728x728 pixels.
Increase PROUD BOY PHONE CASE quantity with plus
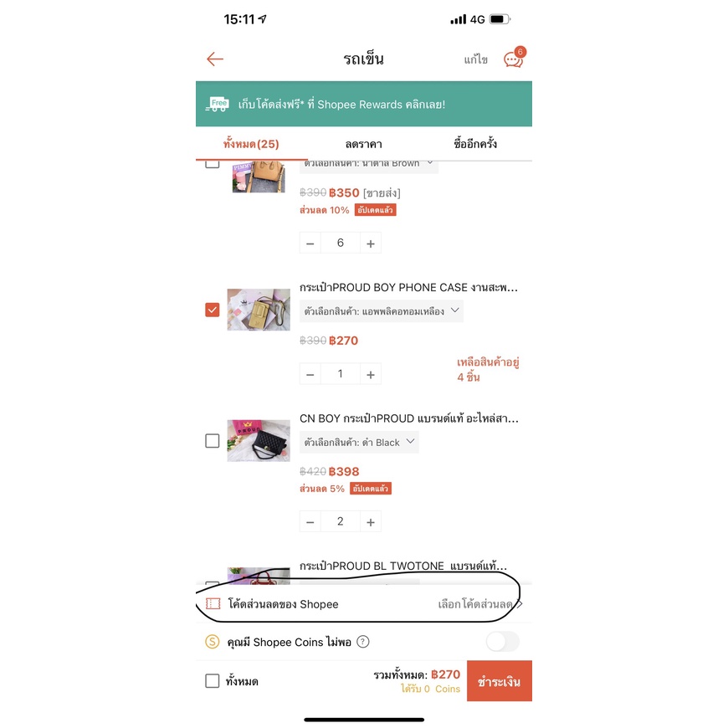[x=371, y=374]
